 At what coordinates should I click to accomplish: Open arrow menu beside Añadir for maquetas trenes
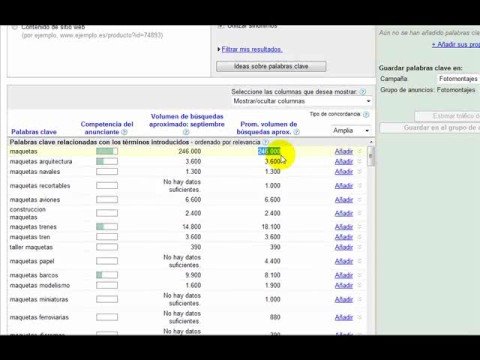[359, 227]
